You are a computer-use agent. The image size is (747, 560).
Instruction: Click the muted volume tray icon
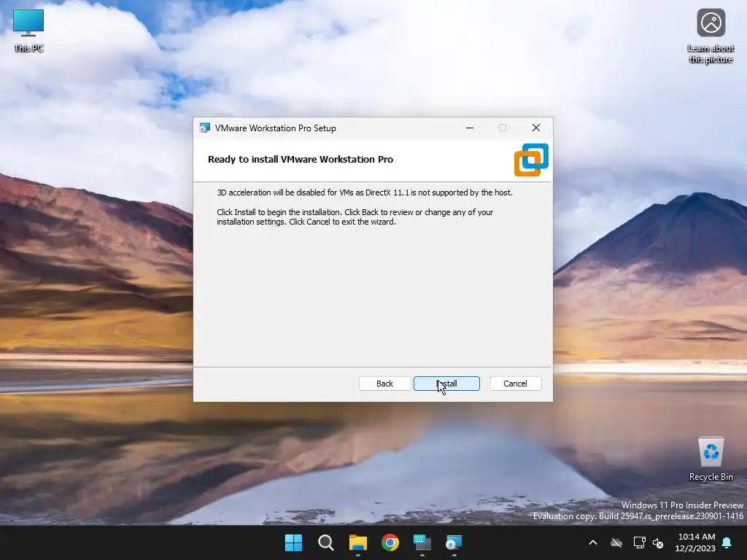pyautogui.click(x=658, y=542)
